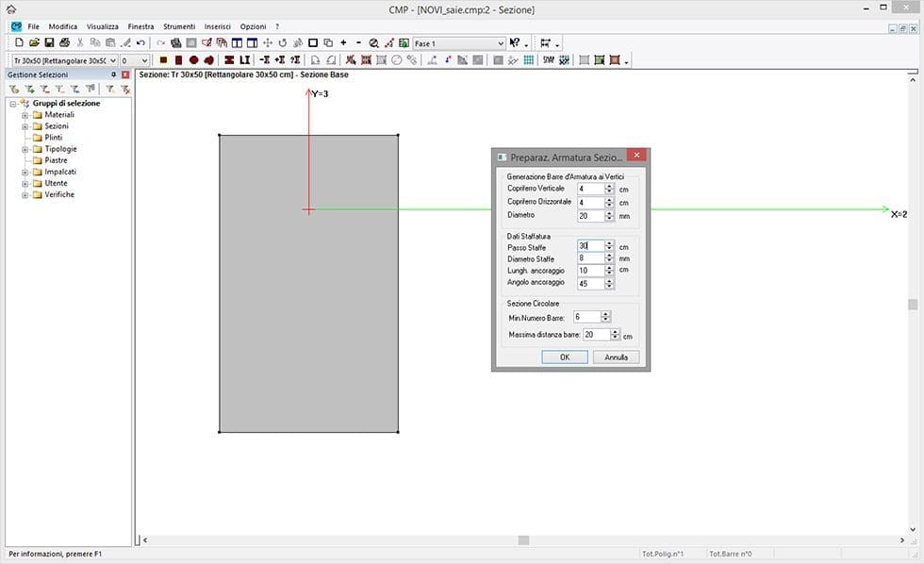This screenshot has height=564, width=924.
Task: Click the Passo Staffe input field
Action: [x=590, y=246]
